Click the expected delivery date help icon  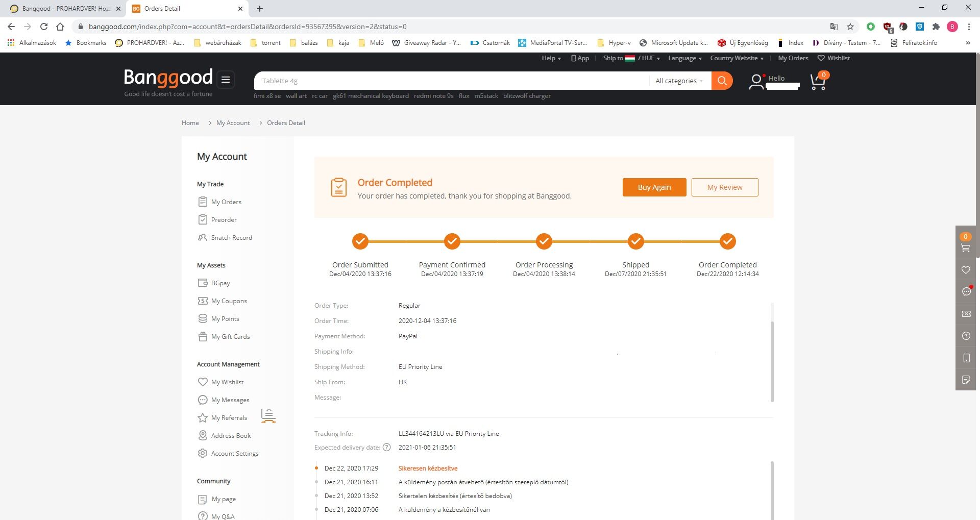pyautogui.click(x=386, y=448)
